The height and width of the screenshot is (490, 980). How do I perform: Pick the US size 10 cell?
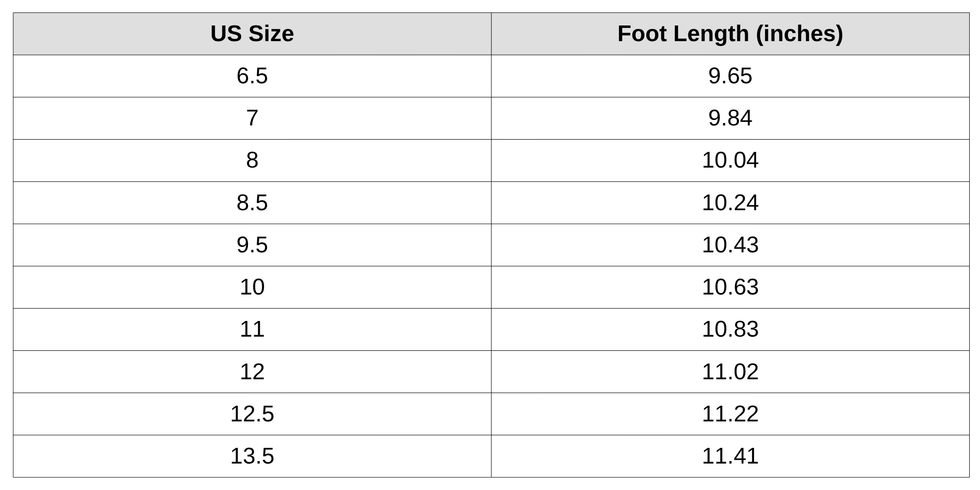point(252,287)
